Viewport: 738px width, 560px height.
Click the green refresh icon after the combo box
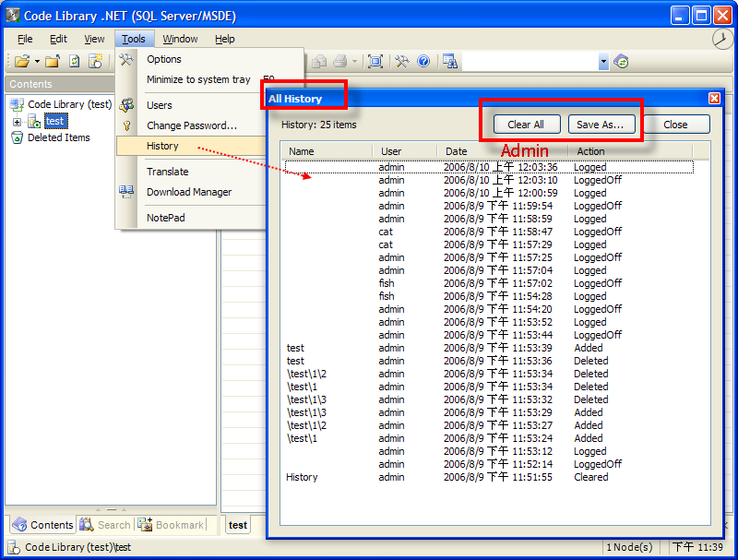pyautogui.click(x=621, y=62)
